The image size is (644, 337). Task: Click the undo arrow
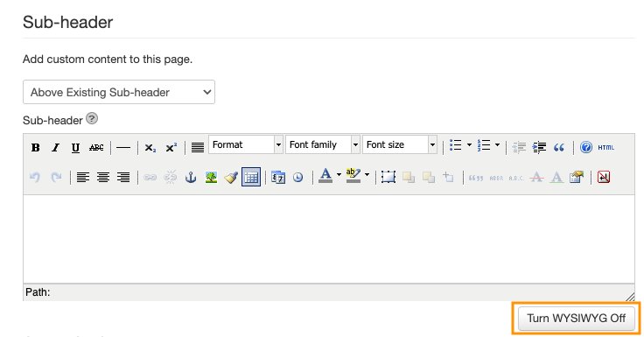pos(35,177)
